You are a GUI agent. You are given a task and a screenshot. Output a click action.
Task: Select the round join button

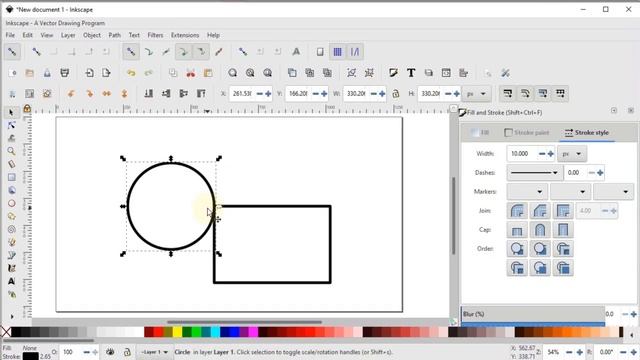pyautogui.click(x=517, y=211)
